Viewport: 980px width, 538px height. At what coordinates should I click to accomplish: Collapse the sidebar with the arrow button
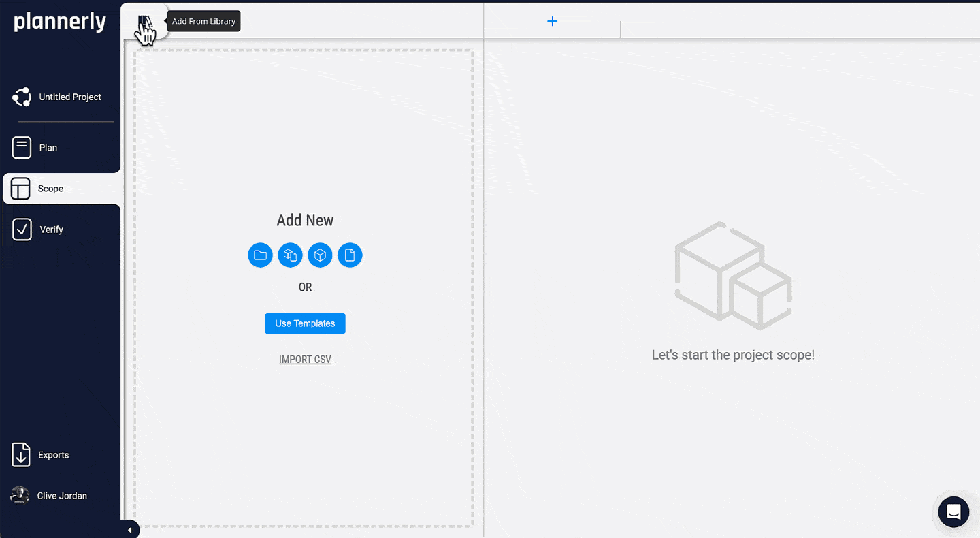pyautogui.click(x=130, y=530)
